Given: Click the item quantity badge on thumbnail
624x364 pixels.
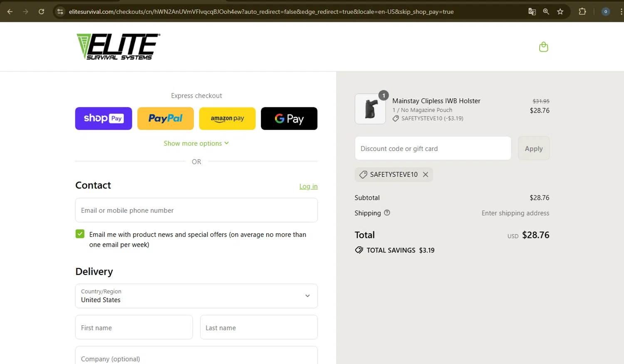Looking at the screenshot, I should point(384,95).
